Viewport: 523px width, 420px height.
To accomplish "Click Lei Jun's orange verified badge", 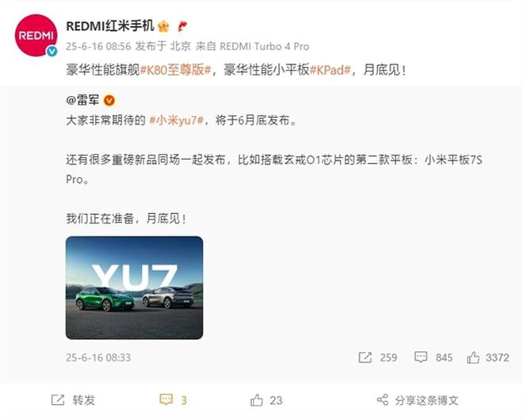I will tap(109, 100).
